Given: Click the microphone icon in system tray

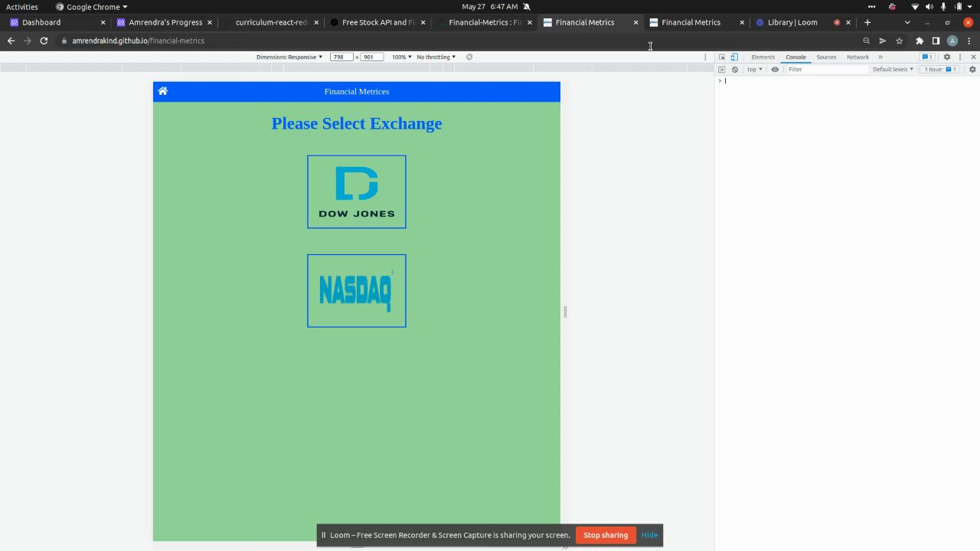Looking at the screenshot, I should (943, 7).
